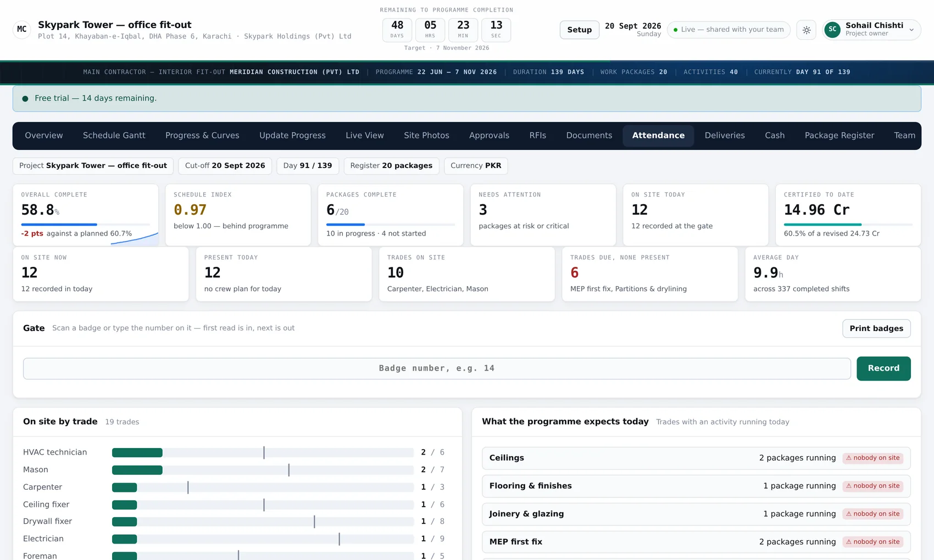Click the Mason attendance bar

tap(263, 470)
